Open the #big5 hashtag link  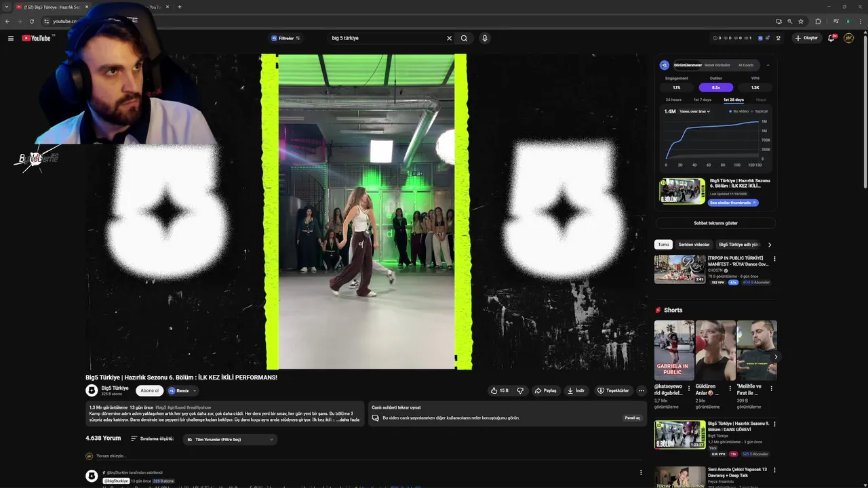pos(161,407)
